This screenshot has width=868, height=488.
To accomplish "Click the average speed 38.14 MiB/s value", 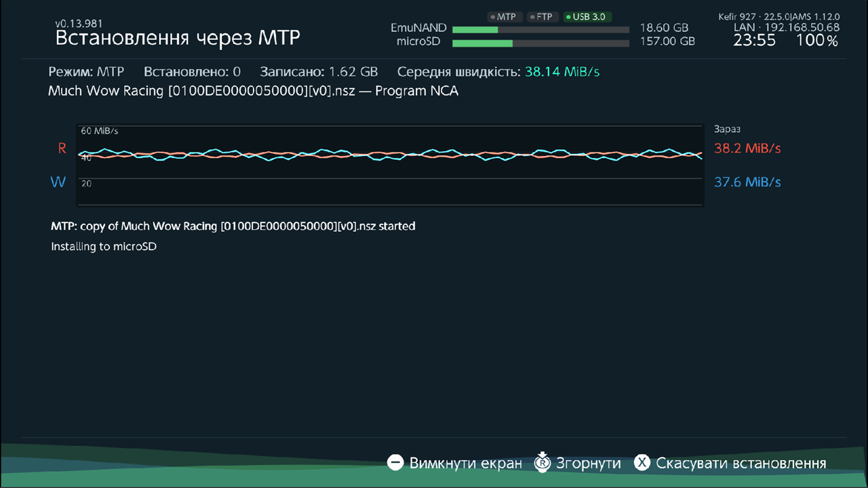I will [562, 71].
